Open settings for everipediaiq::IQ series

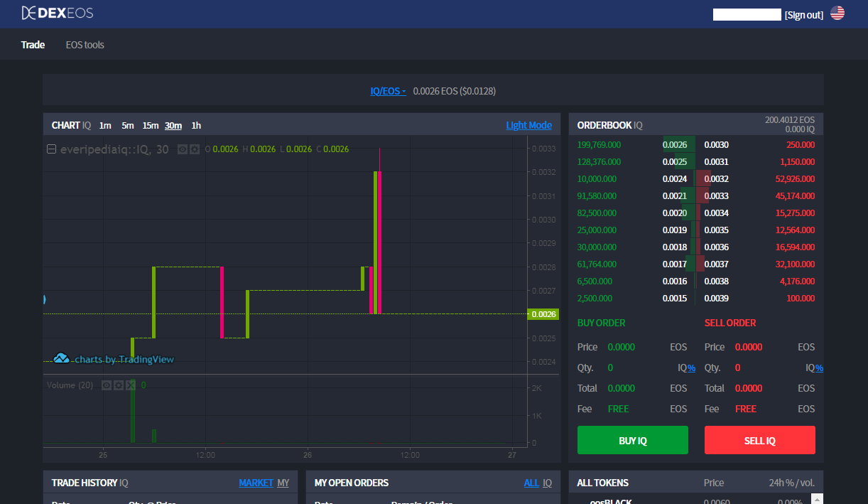194,149
